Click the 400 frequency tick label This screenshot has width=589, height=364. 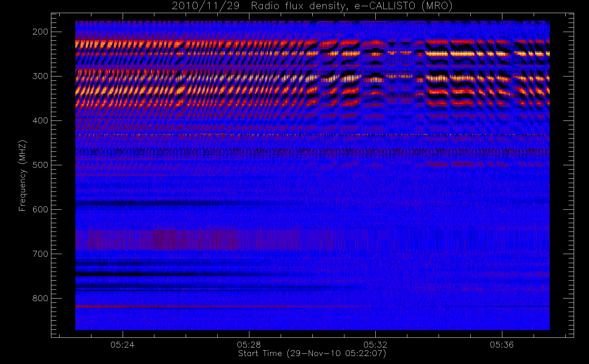click(x=40, y=120)
